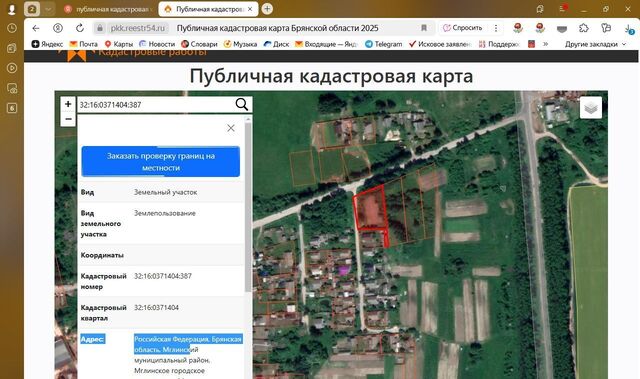Switch to the first 'публичная кадастровая' tab
The height and width of the screenshot is (379, 640).
[x=108, y=9]
